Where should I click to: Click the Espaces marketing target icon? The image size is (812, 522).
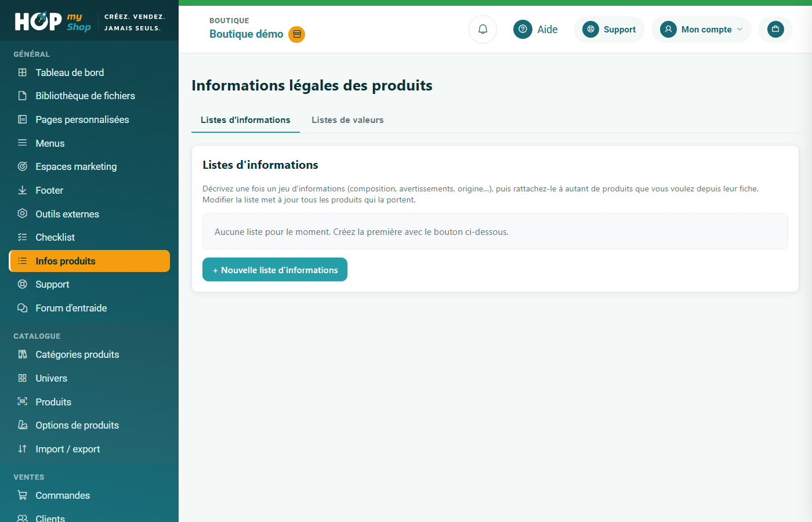[x=23, y=166]
